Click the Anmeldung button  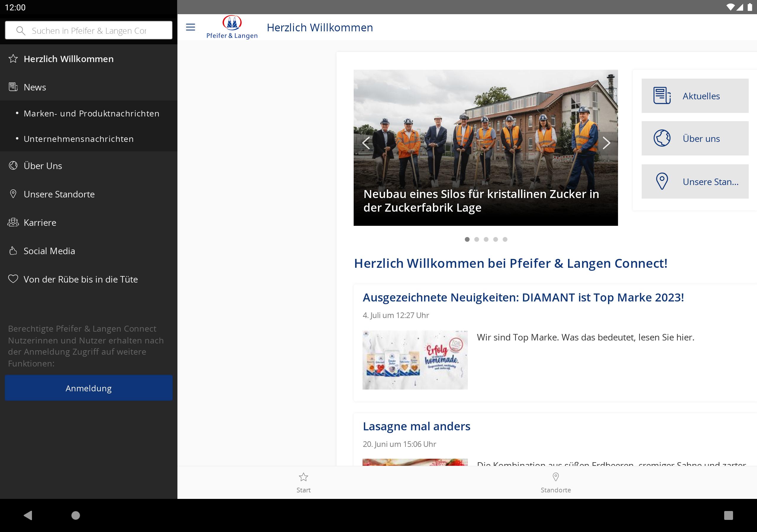89,388
